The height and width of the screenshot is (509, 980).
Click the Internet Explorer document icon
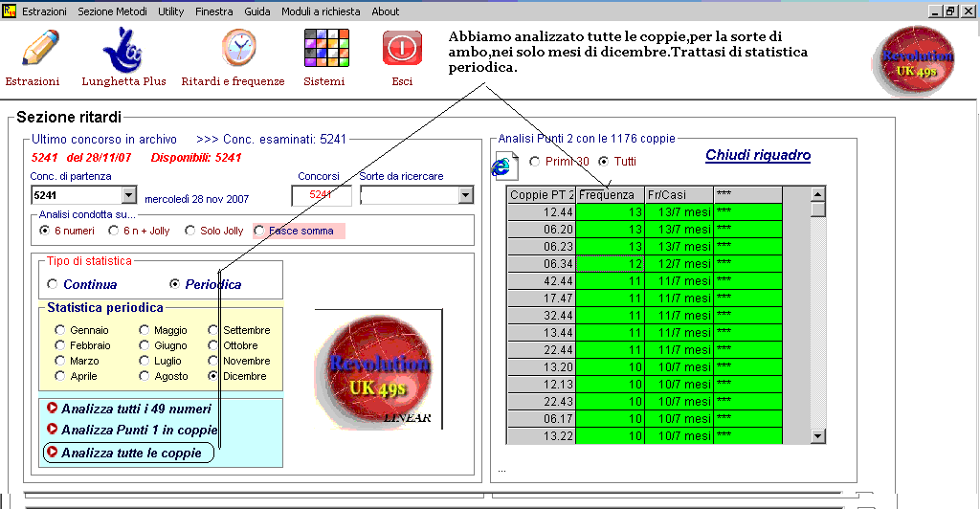point(503,166)
